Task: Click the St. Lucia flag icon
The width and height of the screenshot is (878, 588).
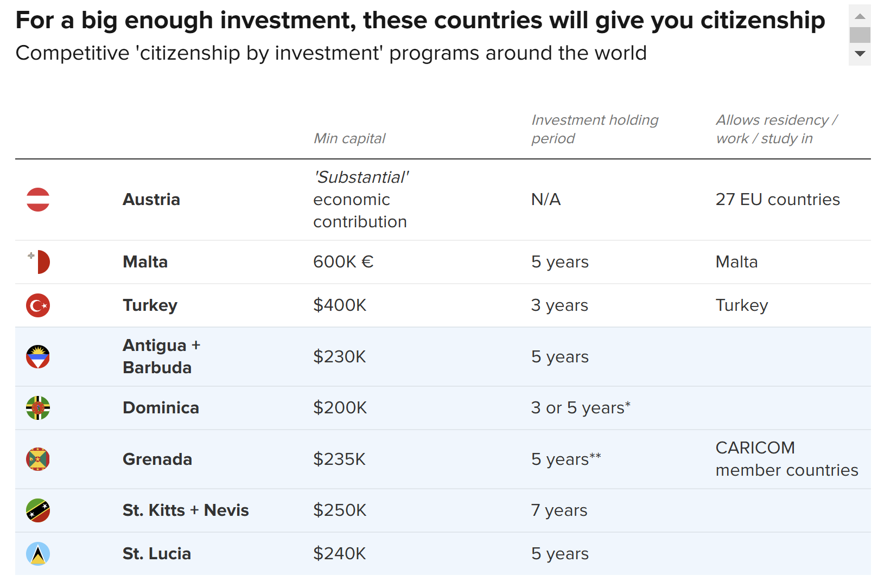Action: 38,554
